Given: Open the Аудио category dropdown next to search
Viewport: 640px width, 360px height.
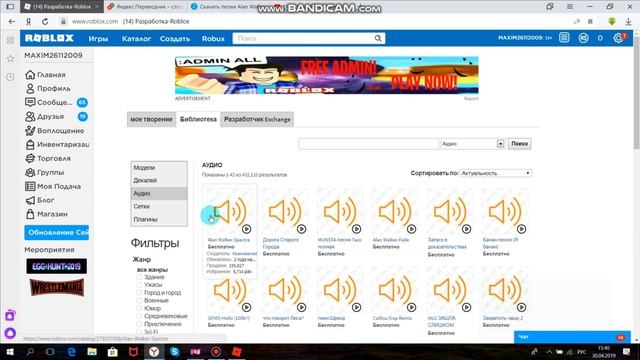Looking at the screenshot, I should 472,144.
